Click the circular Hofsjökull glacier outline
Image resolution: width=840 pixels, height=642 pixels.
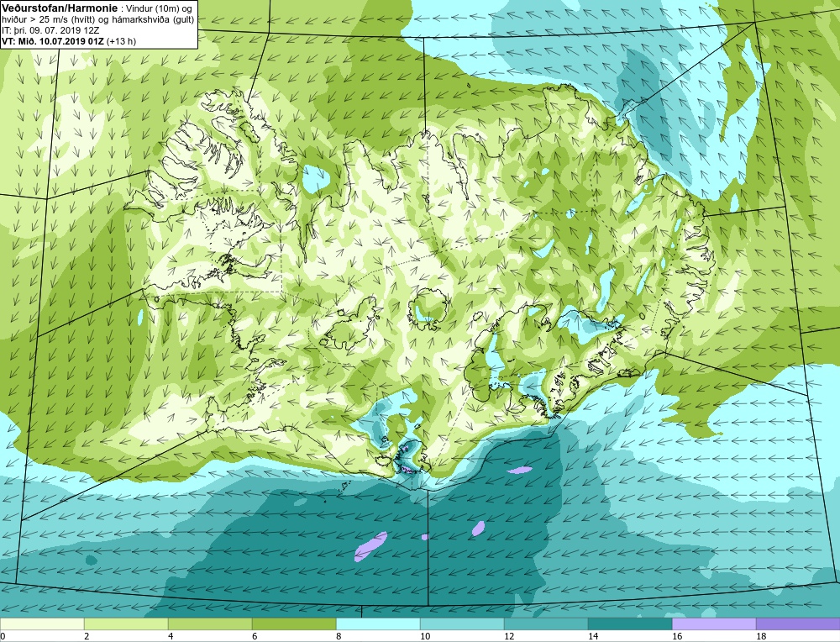(428, 308)
